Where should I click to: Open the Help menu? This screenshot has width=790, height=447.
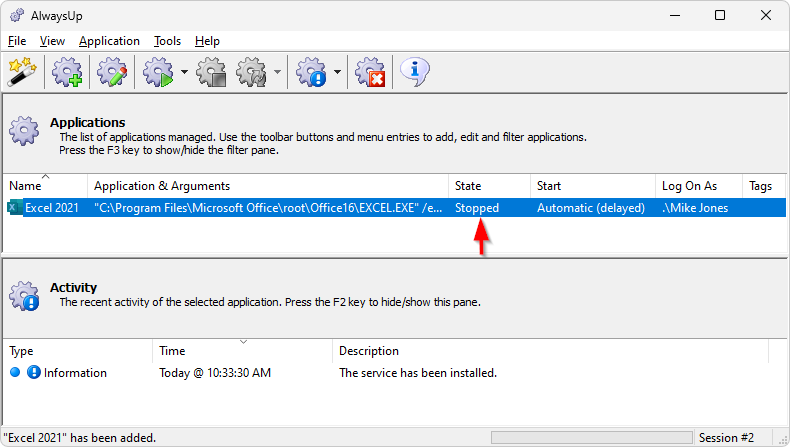pos(207,41)
